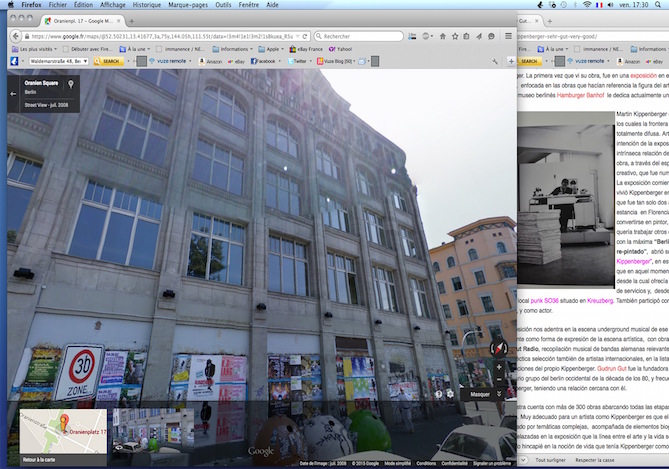Viewport: 669px width, 469px height.
Task: Select the street photo thumbnail in strip
Action: pyautogui.click(x=153, y=431)
